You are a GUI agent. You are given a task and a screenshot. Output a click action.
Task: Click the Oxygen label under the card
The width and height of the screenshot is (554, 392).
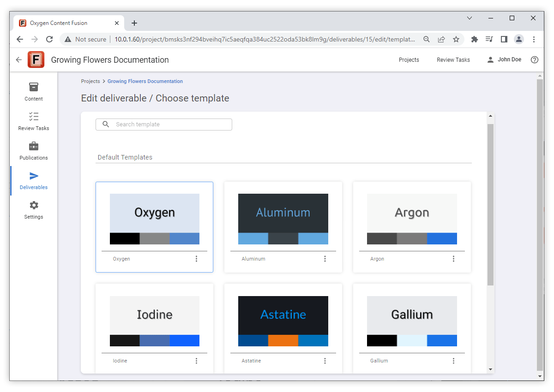[121, 259]
